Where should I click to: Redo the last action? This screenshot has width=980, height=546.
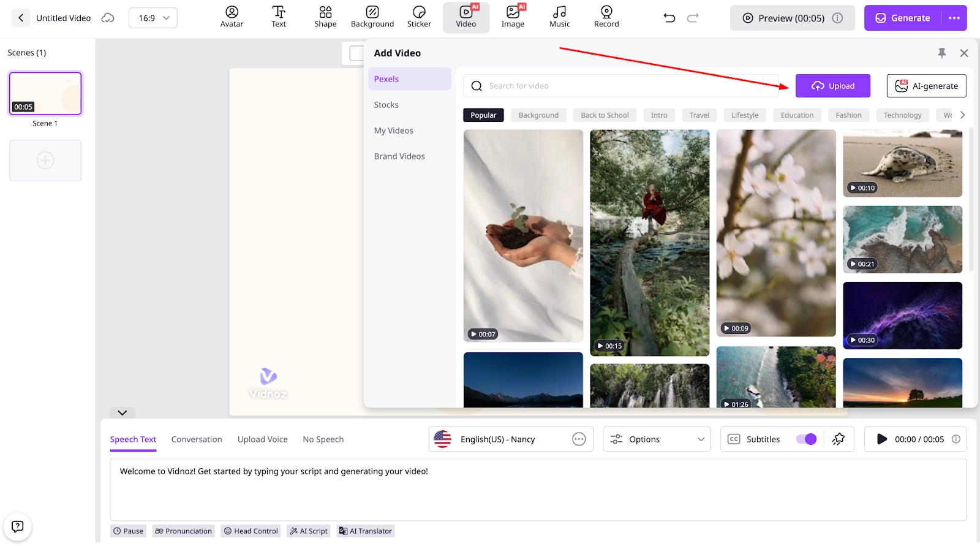[x=693, y=18]
